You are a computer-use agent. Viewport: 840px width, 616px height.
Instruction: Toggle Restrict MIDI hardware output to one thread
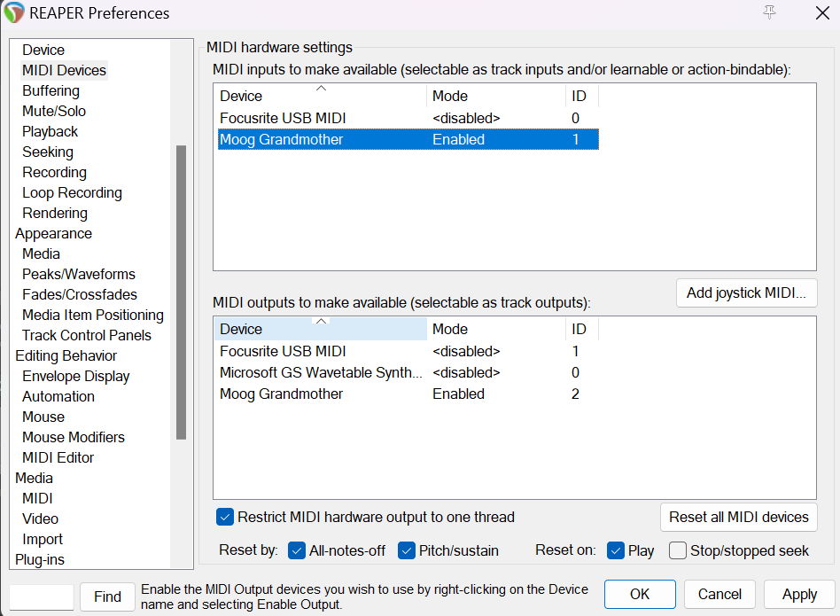tap(225, 517)
